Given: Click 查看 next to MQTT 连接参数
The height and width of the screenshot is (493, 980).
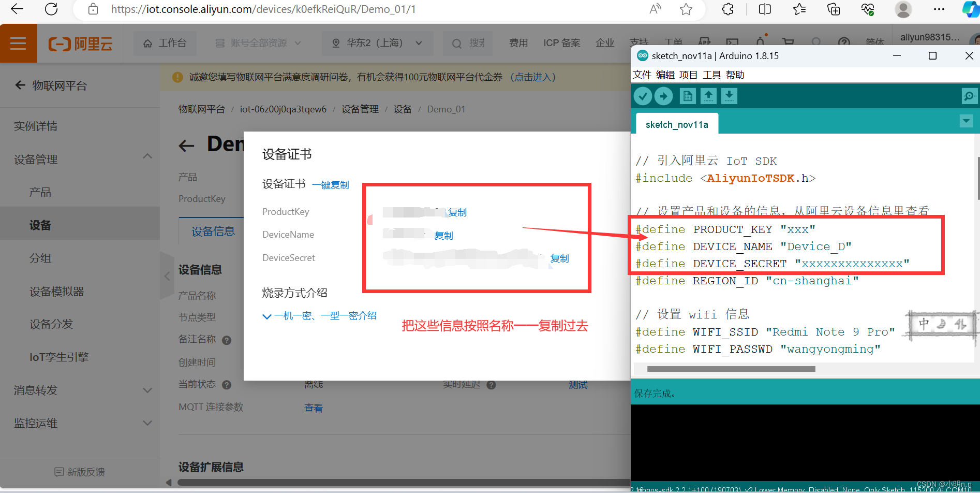Looking at the screenshot, I should [x=314, y=408].
